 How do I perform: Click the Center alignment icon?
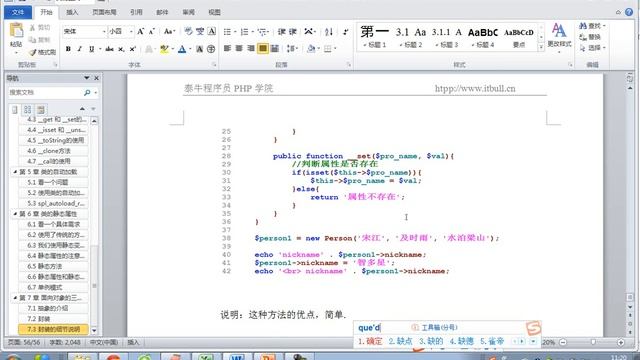(x=239, y=49)
